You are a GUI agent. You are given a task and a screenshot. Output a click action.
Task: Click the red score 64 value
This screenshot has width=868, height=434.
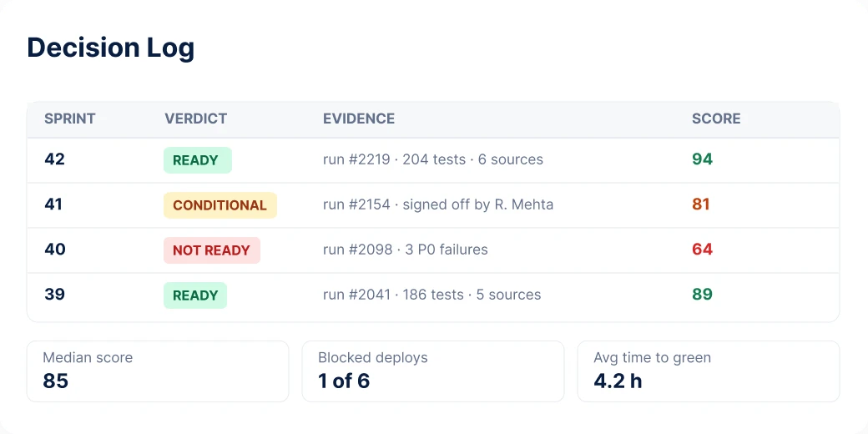click(x=702, y=249)
